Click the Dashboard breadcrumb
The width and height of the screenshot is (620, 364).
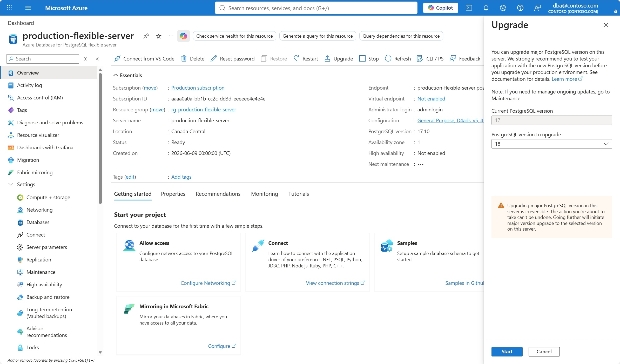(21, 23)
